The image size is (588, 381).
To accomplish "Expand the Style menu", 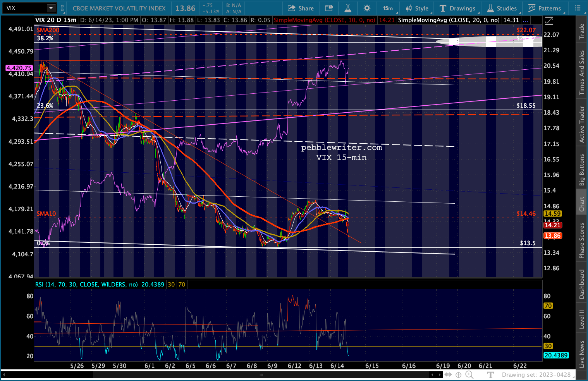I will 417,8.
